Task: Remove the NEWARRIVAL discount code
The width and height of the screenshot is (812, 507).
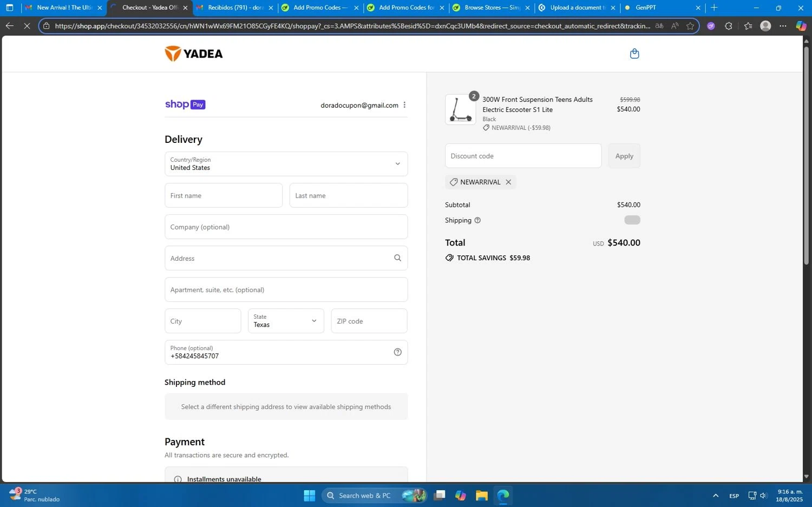Action: [508, 182]
